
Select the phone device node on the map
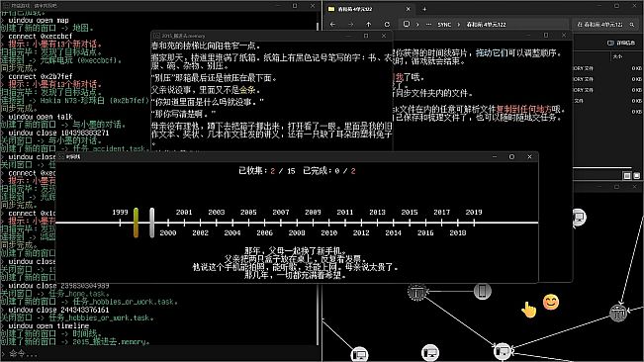(482, 291)
